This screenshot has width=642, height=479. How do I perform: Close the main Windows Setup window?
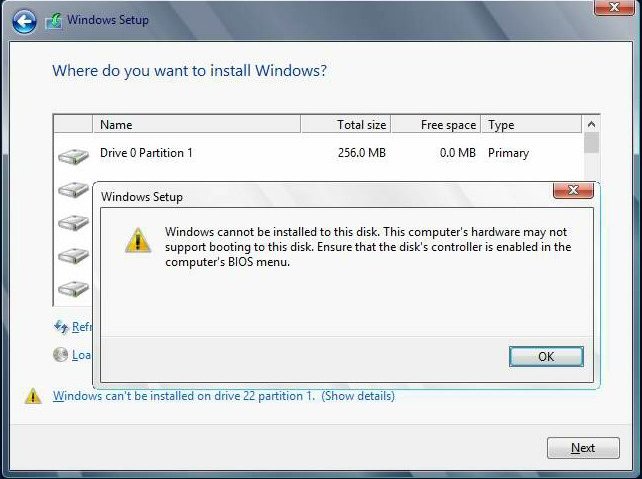coord(614,7)
